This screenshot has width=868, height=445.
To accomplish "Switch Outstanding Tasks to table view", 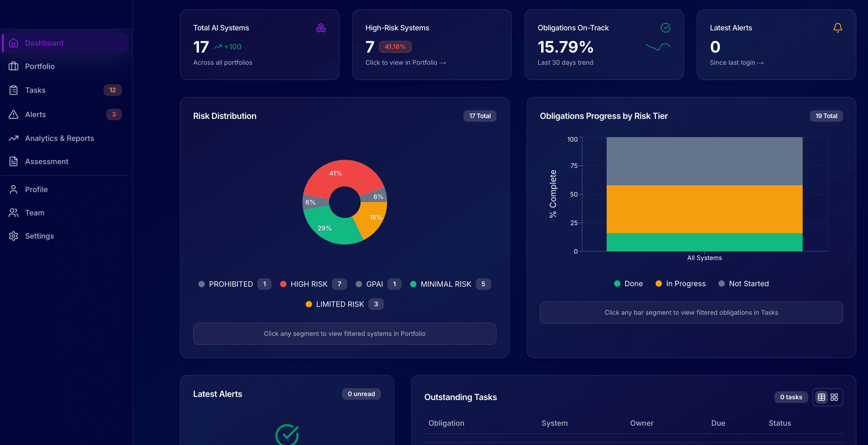I will 821,397.
